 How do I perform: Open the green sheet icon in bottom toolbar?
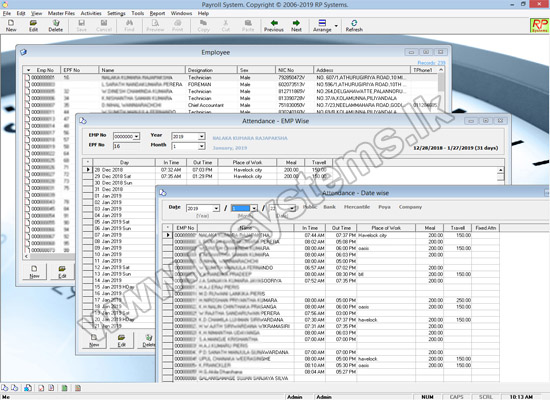[64, 388]
